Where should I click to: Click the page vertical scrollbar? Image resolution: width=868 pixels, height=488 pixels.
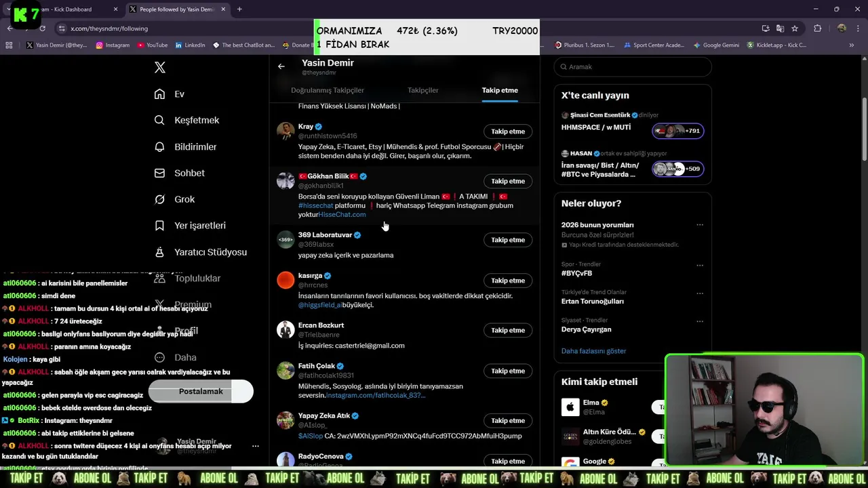coord(864,129)
